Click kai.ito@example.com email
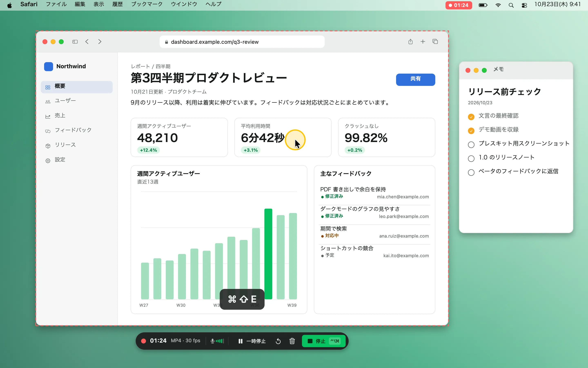This screenshot has width=588, height=368. 406,256
